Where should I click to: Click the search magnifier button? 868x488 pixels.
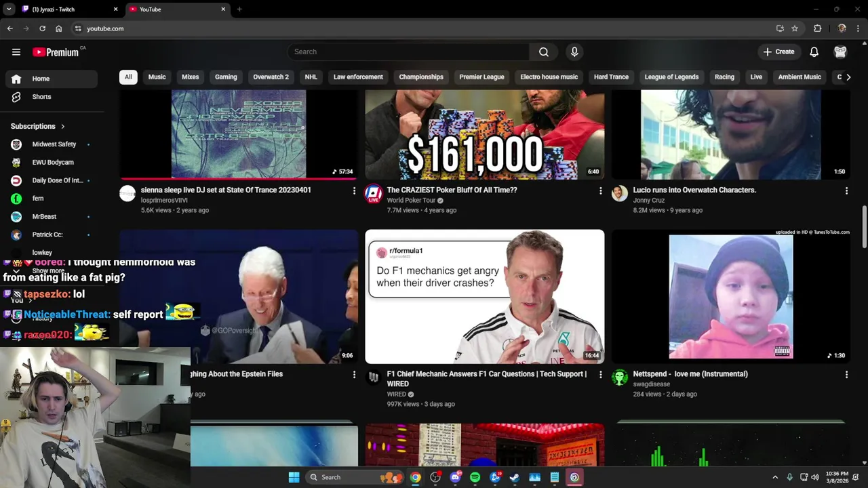point(544,52)
